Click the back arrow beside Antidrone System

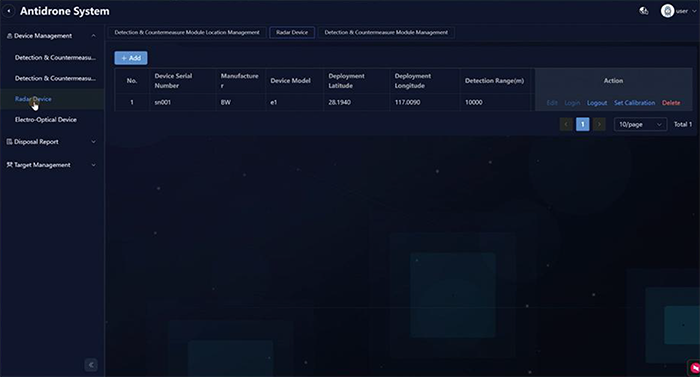pyautogui.click(x=8, y=11)
